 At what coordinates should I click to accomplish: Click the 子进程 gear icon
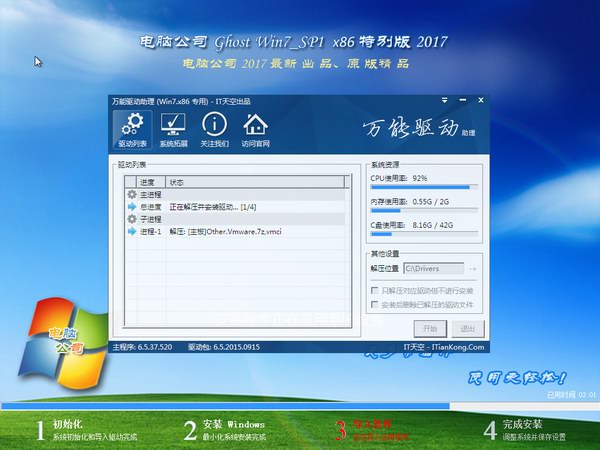[132, 219]
